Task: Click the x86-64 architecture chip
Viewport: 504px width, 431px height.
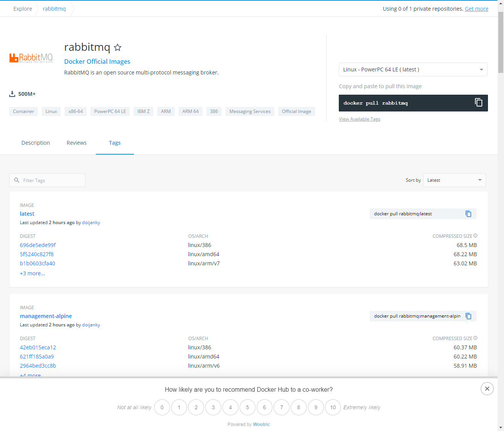Action: pyautogui.click(x=76, y=111)
